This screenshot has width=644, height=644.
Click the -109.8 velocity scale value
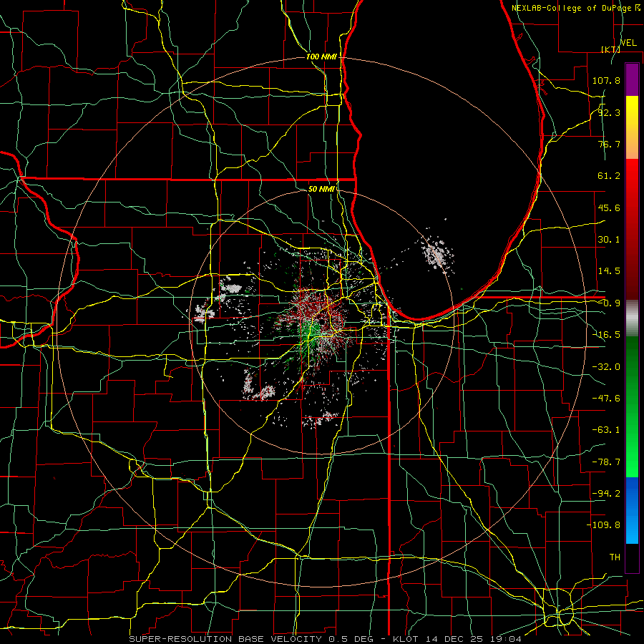click(x=604, y=525)
